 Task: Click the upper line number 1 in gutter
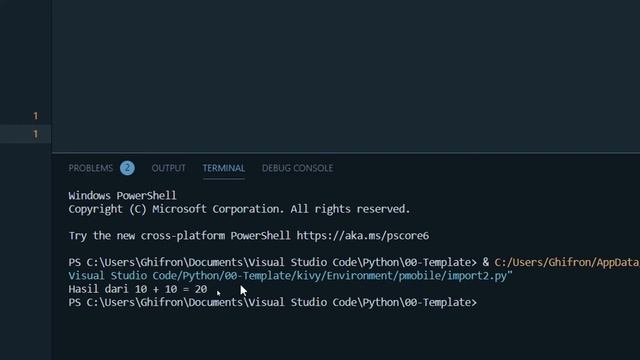(36, 116)
